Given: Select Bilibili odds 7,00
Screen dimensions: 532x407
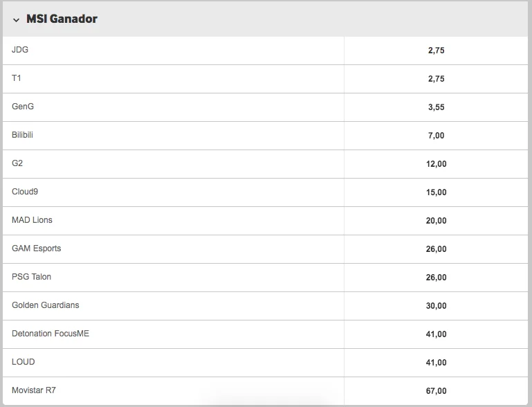Looking at the screenshot, I should (x=436, y=136).
